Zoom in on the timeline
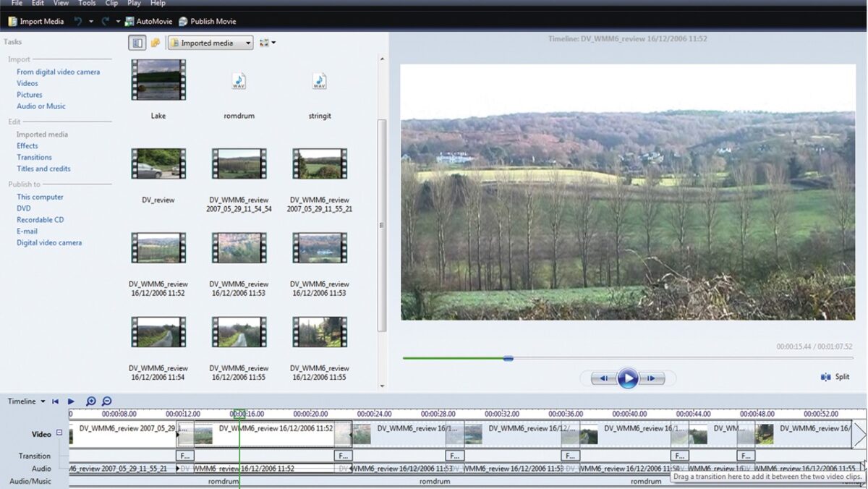This screenshot has width=868, height=489. pos(91,401)
